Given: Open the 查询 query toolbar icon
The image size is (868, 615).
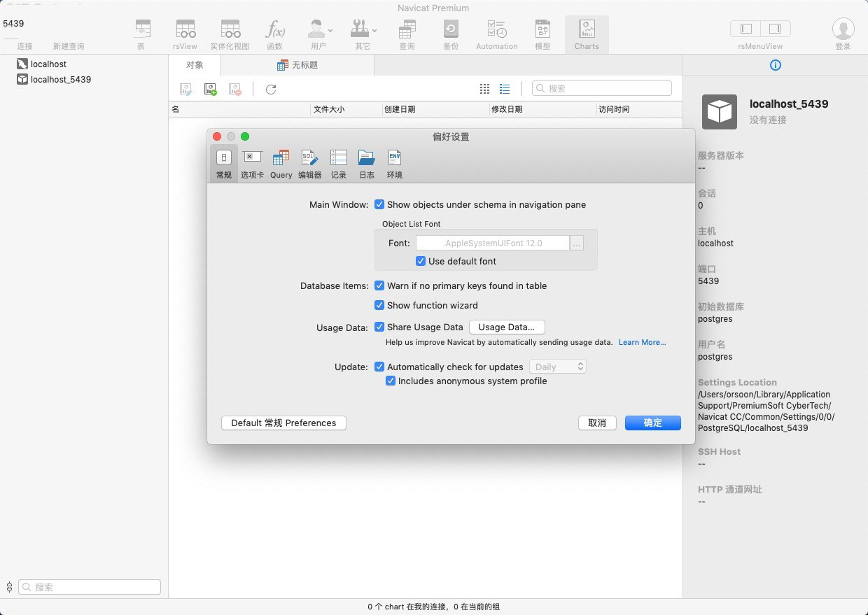Looking at the screenshot, I should (x=407, y=29).
